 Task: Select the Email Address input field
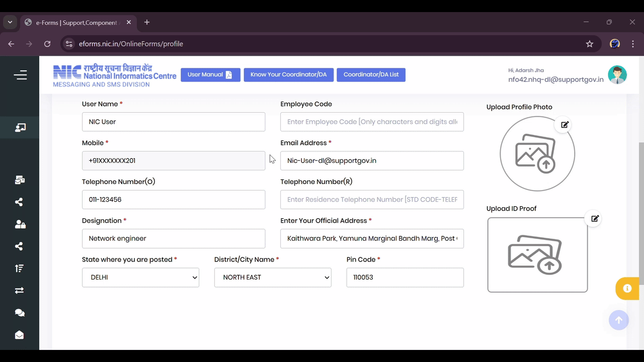372,160
